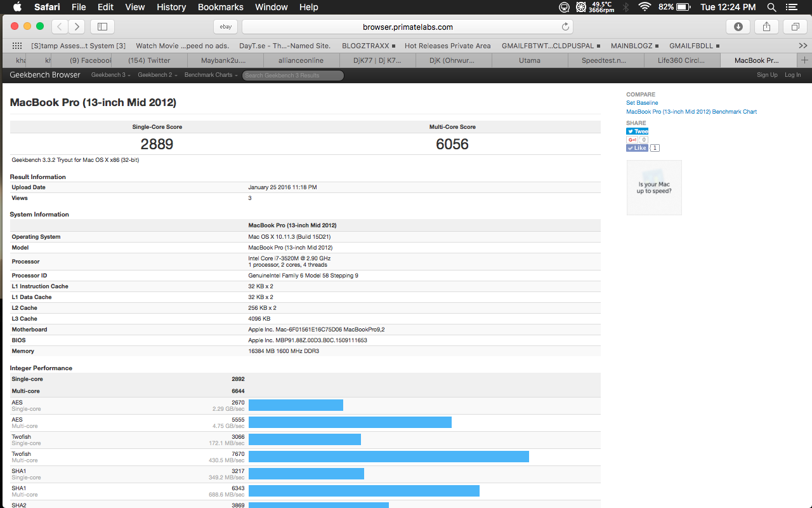
Task: Click the Twofish Multi-core score bar
Action: click(389, 457)
